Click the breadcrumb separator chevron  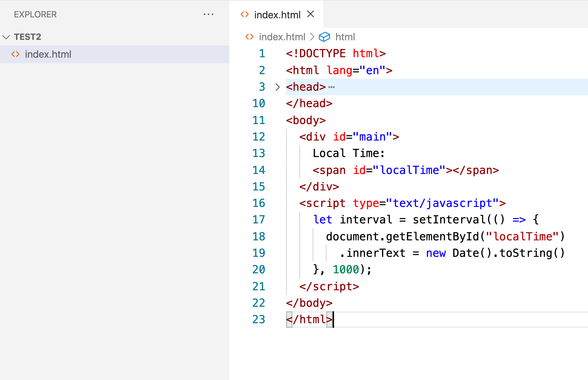[x=312, y=37]
